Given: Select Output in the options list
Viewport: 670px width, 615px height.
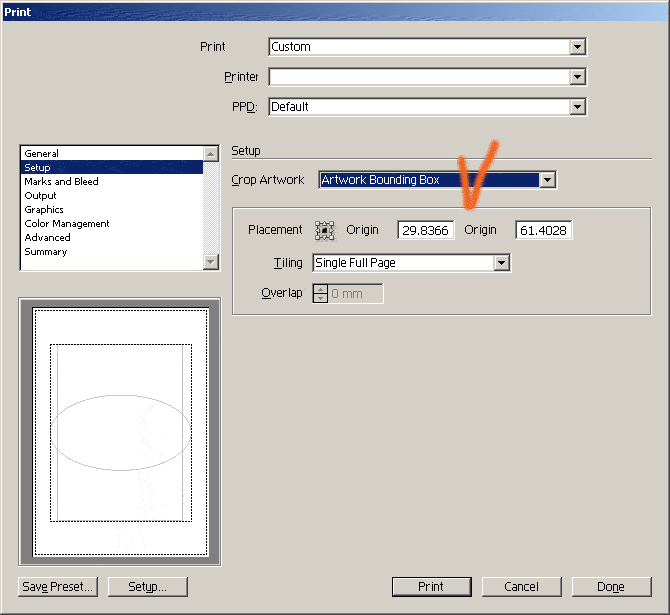Looking at the screenshot, I should [112, 196].
